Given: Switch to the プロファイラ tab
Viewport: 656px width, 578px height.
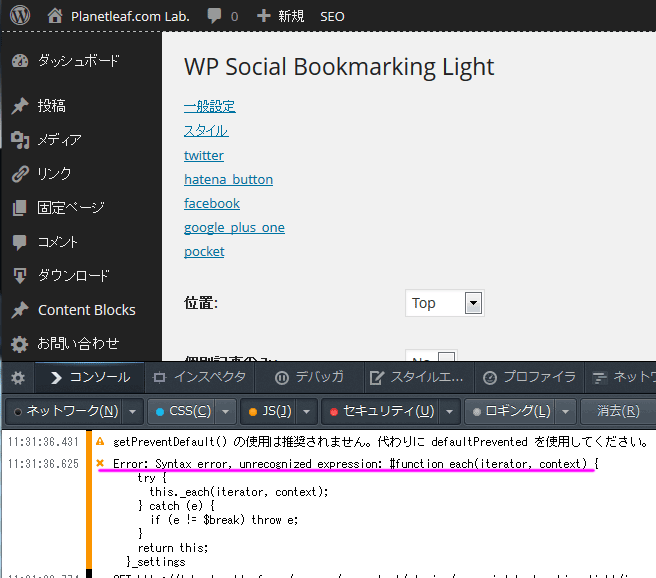Looking at the screenshot, I should [529, 378].
